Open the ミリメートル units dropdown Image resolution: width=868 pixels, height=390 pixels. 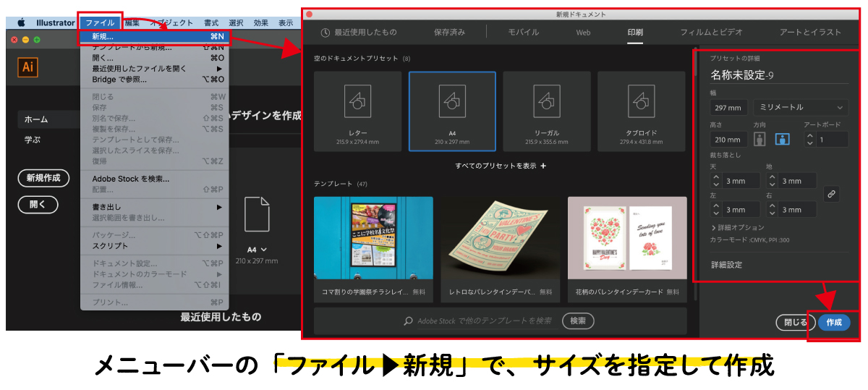click(801, 107)
